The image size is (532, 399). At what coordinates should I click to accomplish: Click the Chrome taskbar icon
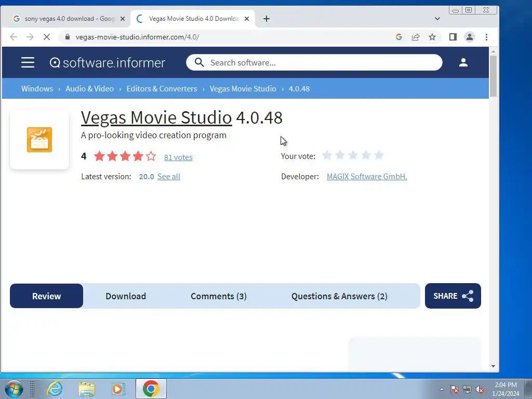point(151,389)
